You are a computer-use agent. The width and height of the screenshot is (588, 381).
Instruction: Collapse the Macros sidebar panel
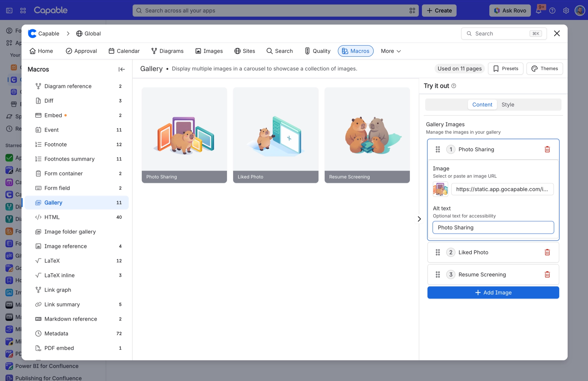tap(121, 69)
